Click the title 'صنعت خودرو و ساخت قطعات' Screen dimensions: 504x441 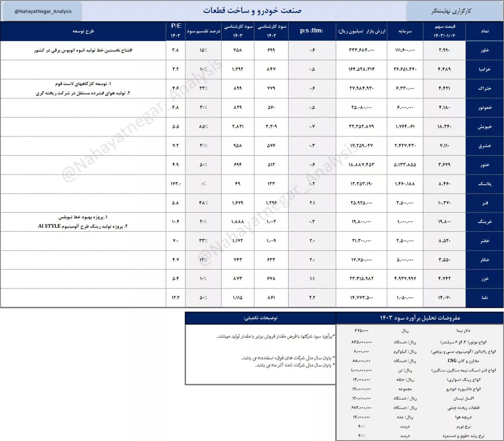pyautogui.click(x=252, y=11)
